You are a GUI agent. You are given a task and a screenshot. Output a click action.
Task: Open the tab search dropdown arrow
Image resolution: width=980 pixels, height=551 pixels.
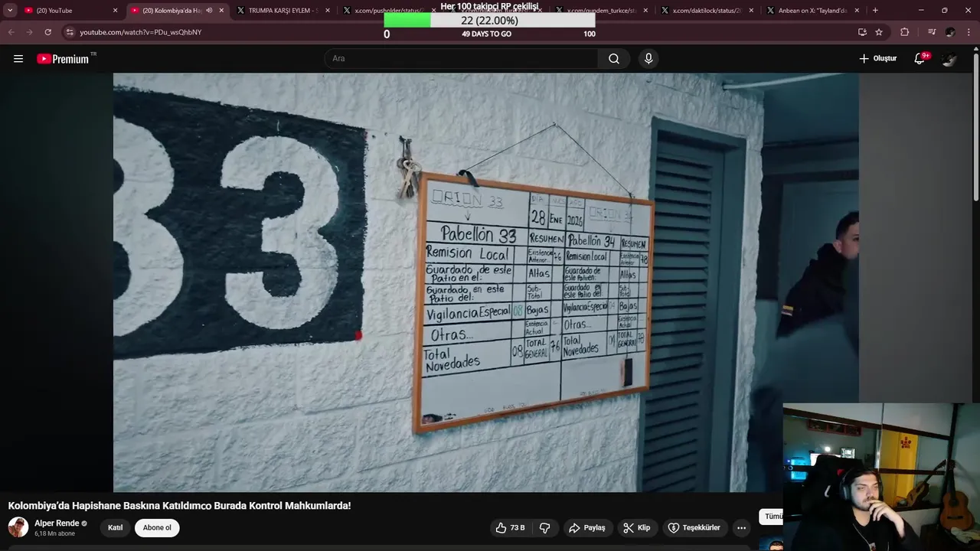10,11
